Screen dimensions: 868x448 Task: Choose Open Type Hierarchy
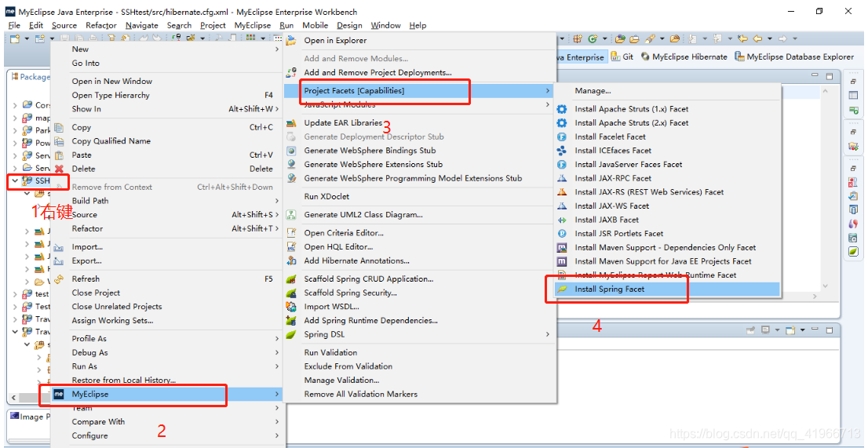[x=166, y=95]
